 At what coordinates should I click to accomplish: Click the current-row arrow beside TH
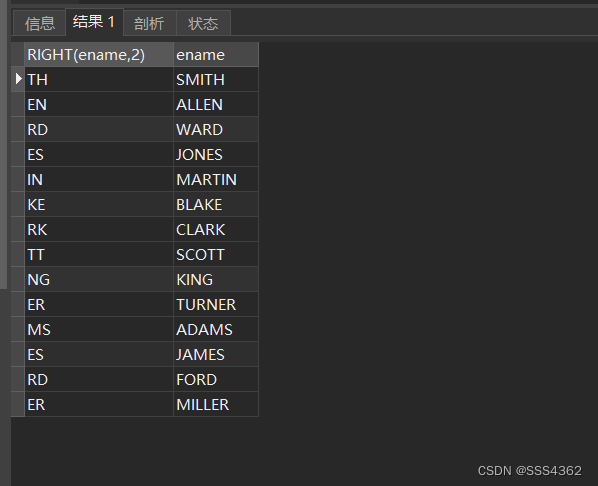(18, 79)
